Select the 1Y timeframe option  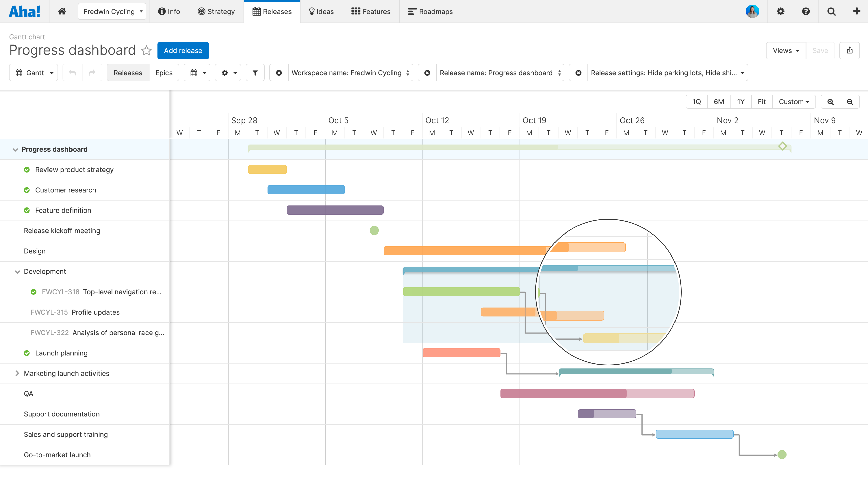[741, 101]
